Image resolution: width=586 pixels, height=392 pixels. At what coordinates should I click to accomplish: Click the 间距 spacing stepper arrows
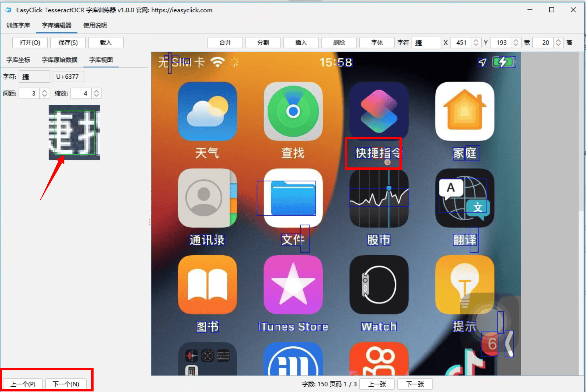click(44, 93)
